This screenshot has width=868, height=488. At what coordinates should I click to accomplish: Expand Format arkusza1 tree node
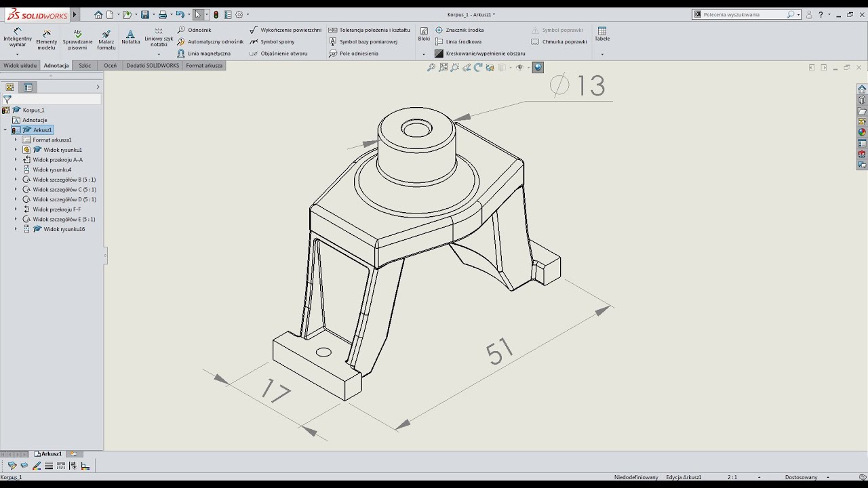click(x=16, y=140)
